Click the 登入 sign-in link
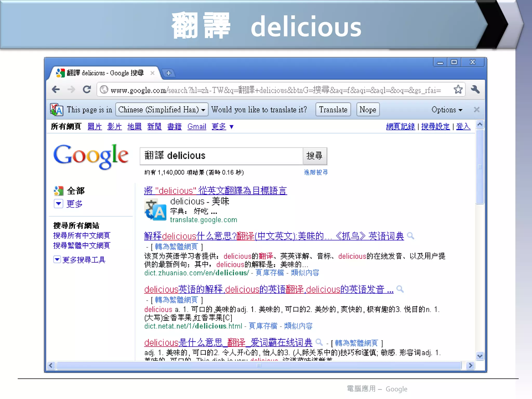Image resolution: width=532 pixels, height=399 pixels. (x=463, y=127)
